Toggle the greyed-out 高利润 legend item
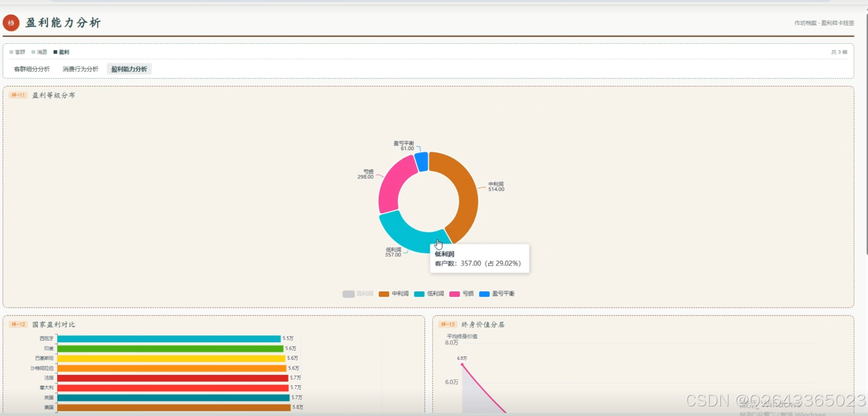Screen dimensions: 868x416 click(x=358, y=294)
